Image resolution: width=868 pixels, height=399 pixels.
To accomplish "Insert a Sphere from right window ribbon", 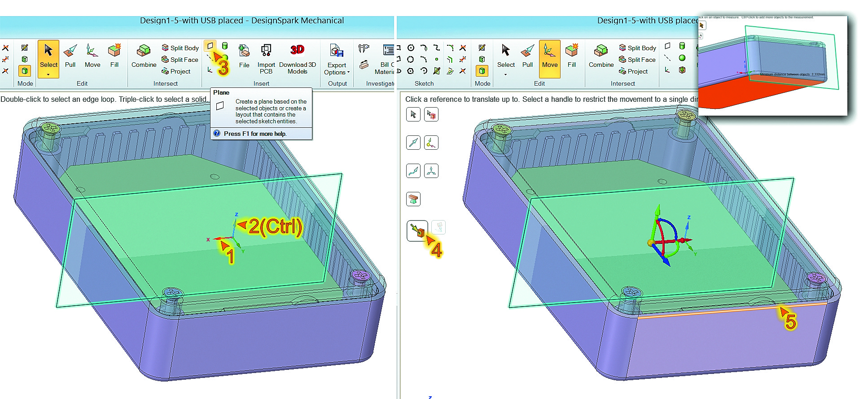I will [x=682, y=58].
